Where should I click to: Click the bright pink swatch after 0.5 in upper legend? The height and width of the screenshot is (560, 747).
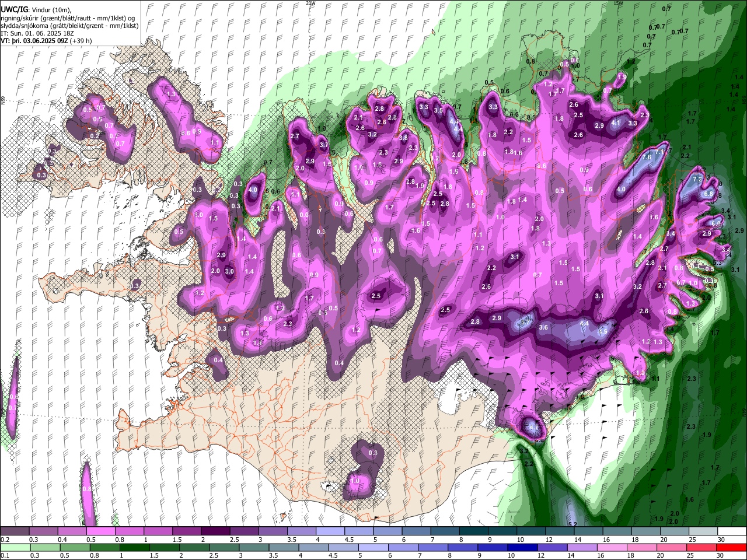tap(100, 531)
